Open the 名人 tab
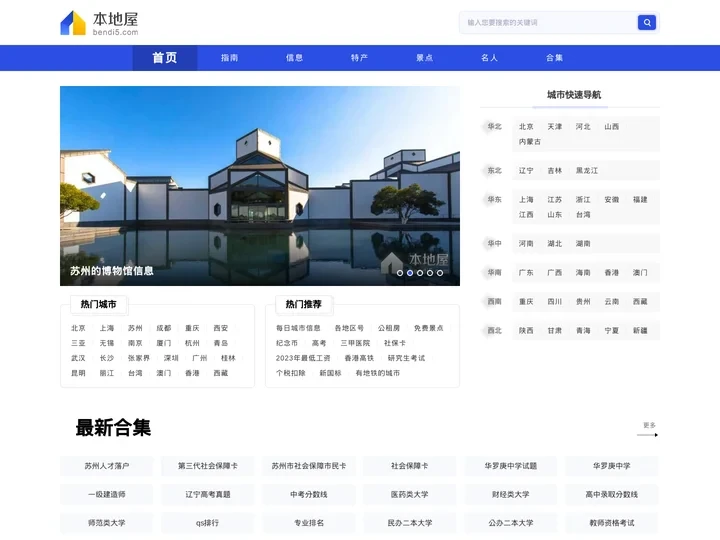Screen dimensions: 720x540 tap(489, 58)
